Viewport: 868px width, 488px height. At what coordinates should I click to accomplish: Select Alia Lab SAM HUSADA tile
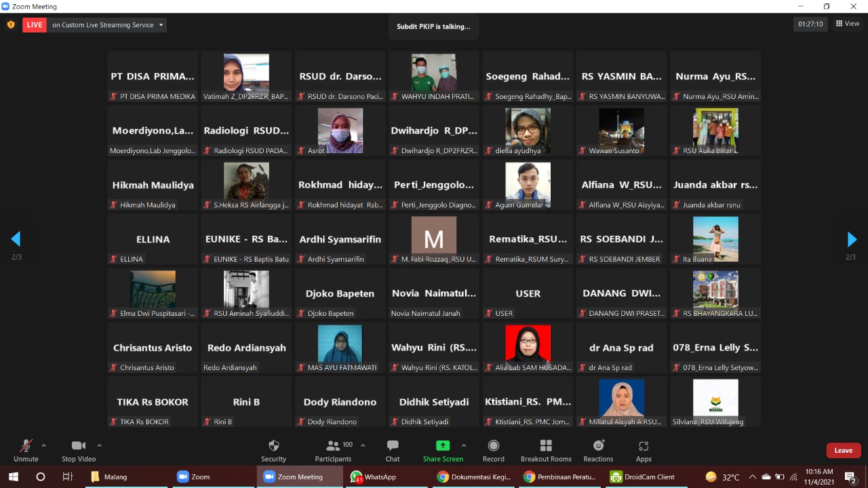pos(528,348)
